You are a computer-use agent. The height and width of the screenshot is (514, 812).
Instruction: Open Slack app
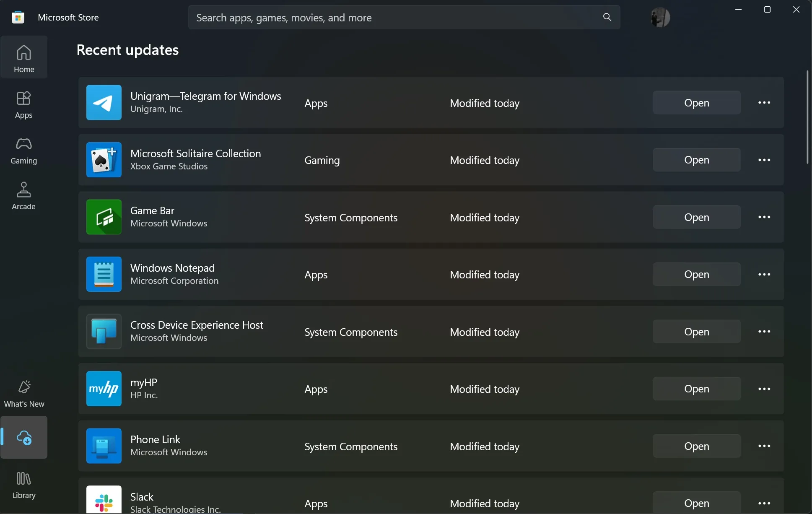[696, 503]
